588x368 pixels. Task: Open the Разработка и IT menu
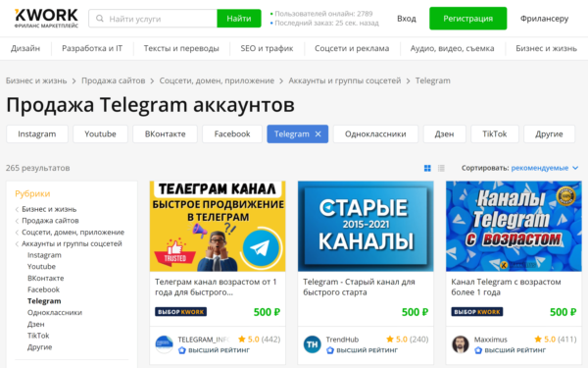92,48
